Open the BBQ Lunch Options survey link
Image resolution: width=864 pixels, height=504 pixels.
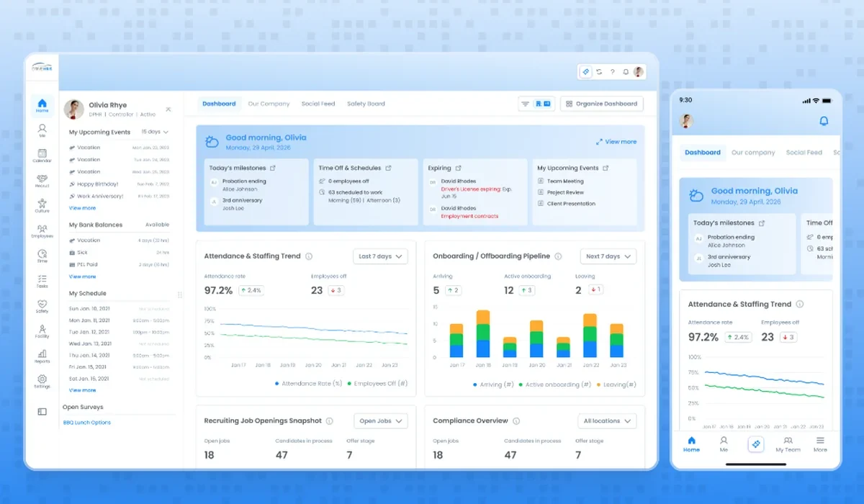tap(87, 423)
